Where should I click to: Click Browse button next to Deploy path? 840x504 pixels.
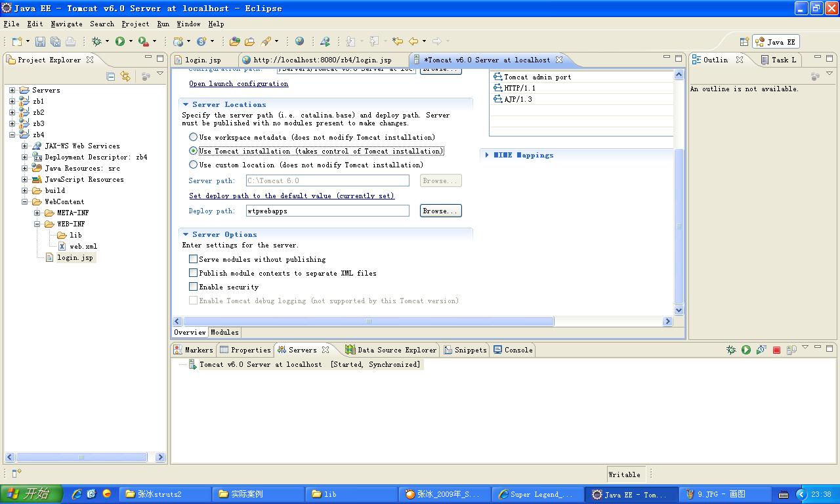point(440,211)
